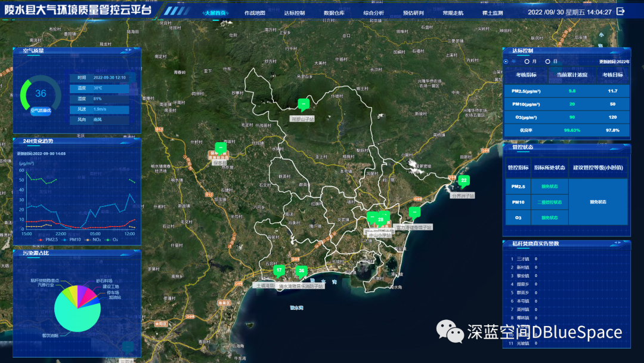Click the logout icon beside the clock
The image size is (644, 363).
coord(621,11)
